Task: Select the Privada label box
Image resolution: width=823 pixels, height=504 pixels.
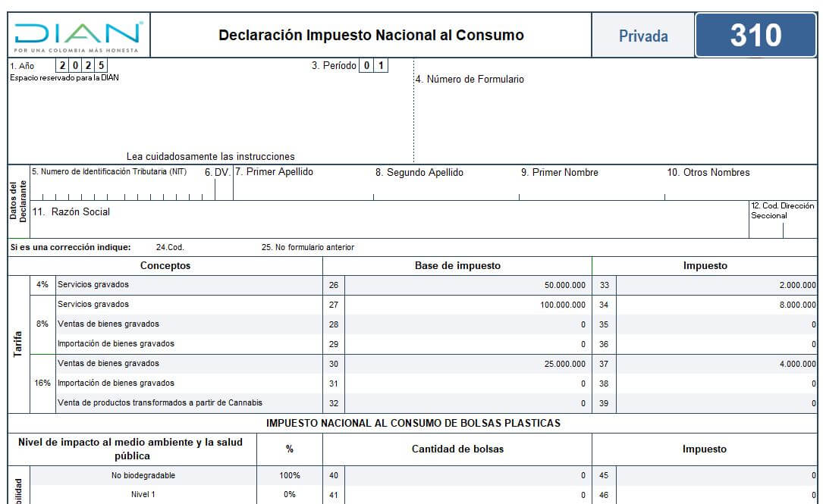Action: pyautogui.click(x=643, y=36)
